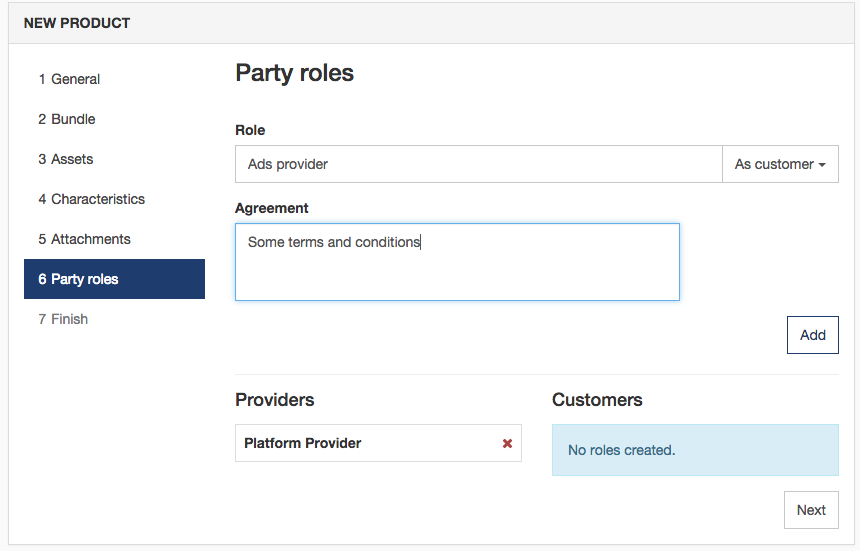Select the Platform Provider entry
The image size is (860, 551).
click(378, 443)
